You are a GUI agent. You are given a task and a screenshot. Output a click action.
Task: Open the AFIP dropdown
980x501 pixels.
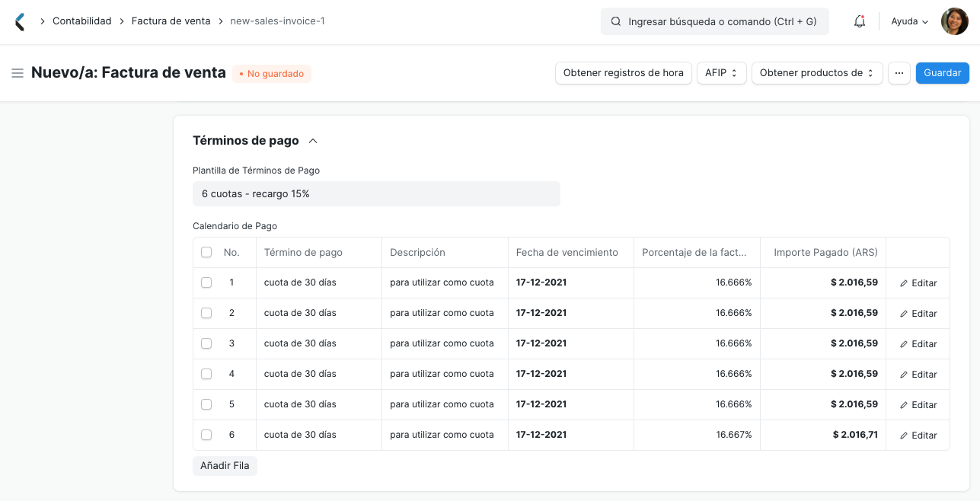721,72
